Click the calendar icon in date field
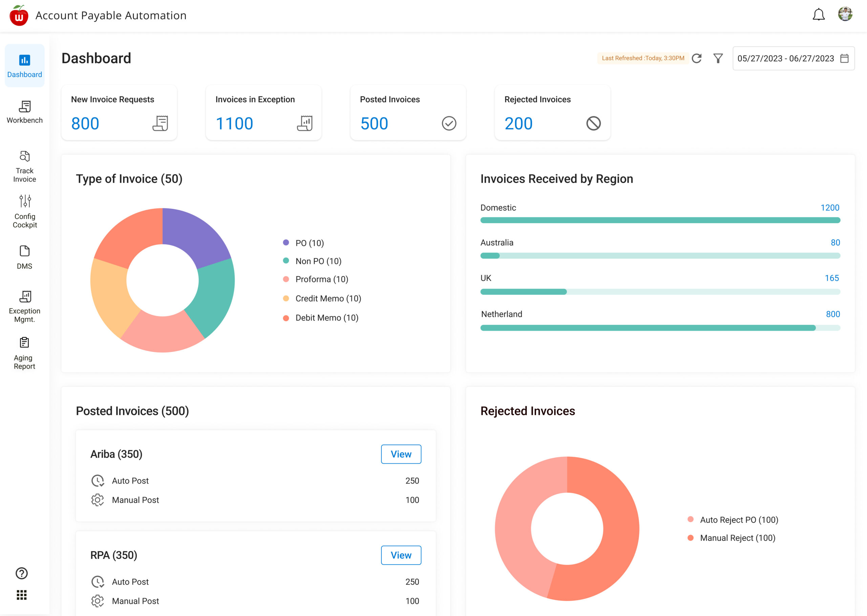 844,59
